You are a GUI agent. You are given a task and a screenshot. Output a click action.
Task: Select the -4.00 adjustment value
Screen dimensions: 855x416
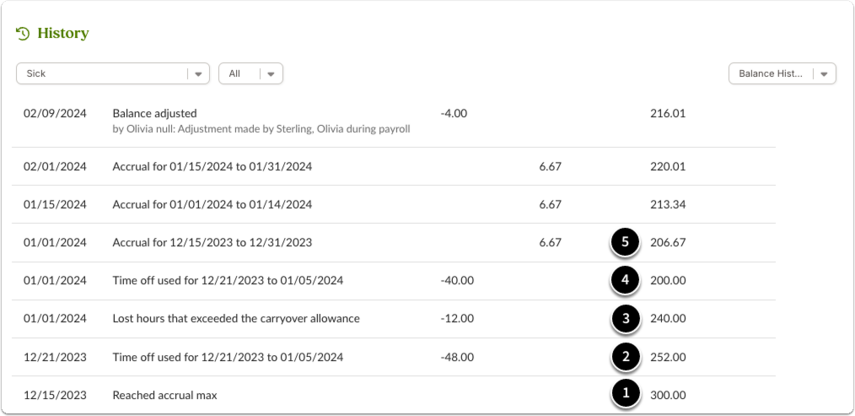pos(453,114)
